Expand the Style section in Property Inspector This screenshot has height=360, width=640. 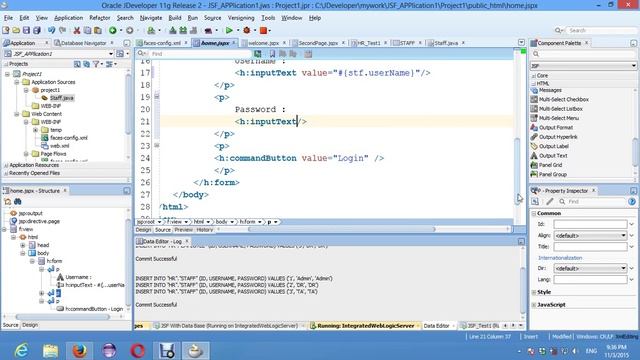click(x=534, y=292)
